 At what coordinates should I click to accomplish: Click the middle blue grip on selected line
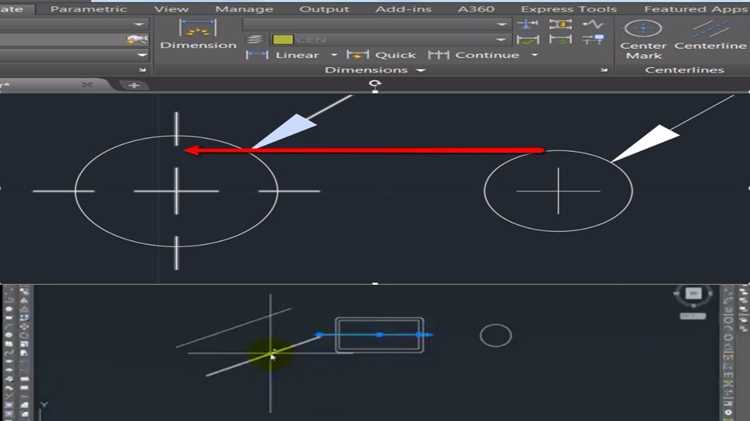point(379,335)
